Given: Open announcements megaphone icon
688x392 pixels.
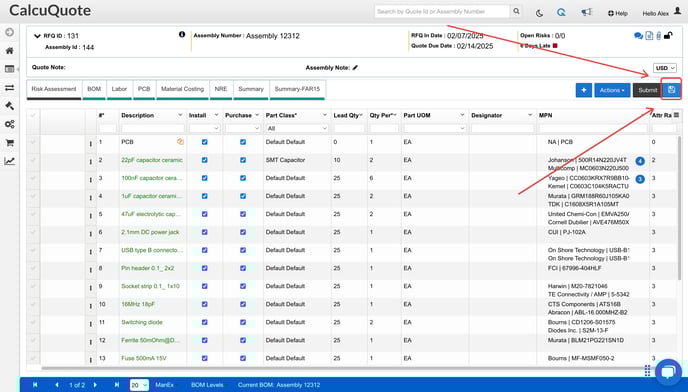Looking at the screenshot, I should click(587, 13).
